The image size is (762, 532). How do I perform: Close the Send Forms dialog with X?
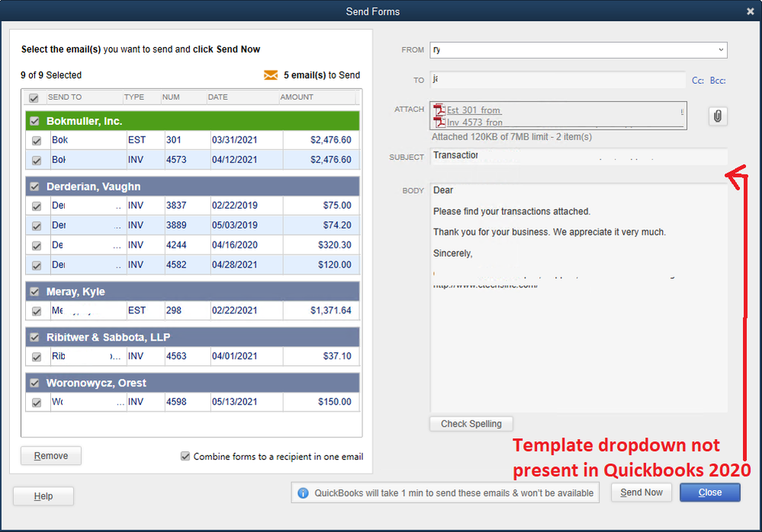click(x=751, y=11)
